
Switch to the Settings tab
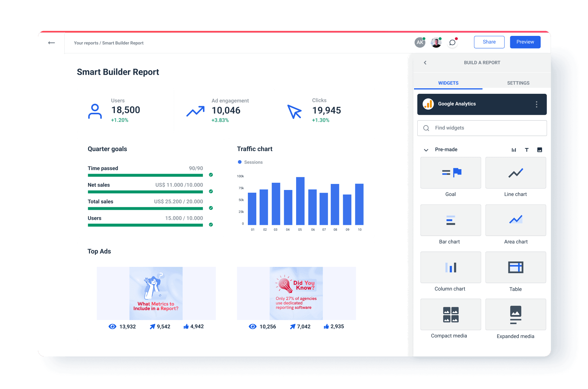coord(518,83)
